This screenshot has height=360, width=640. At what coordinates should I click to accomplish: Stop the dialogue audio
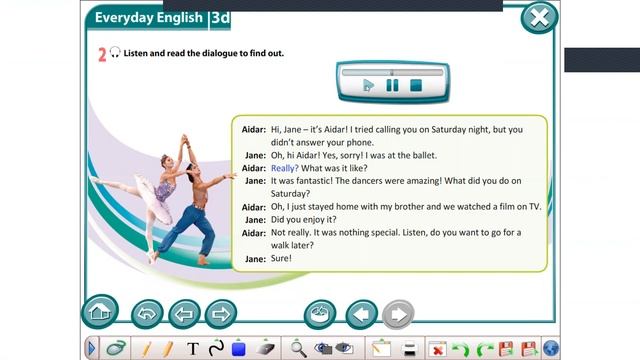pyautogui.click(x=416, y=85)
